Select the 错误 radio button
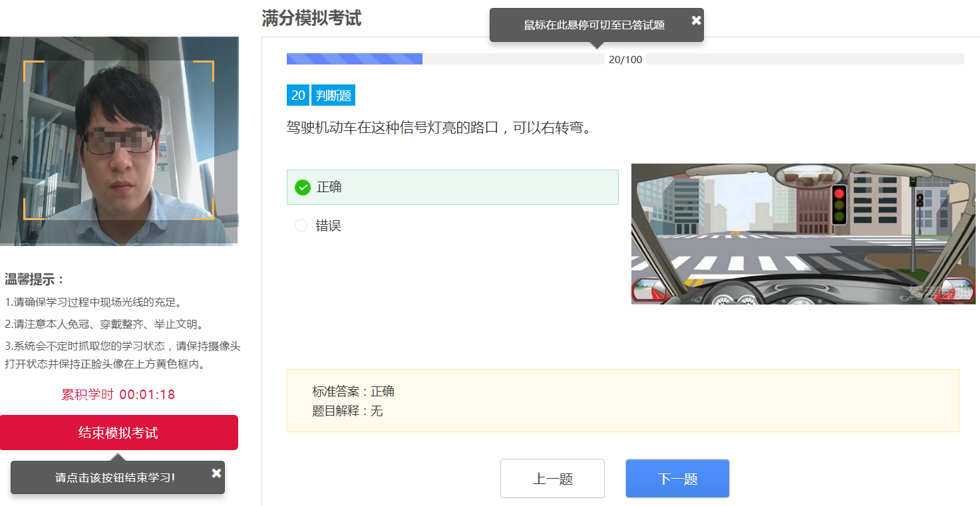This screenshot has height=506, width=980. (x=301, y=225)
